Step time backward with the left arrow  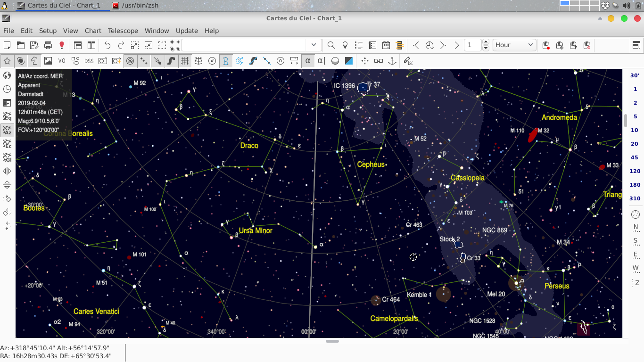(416, 45)
